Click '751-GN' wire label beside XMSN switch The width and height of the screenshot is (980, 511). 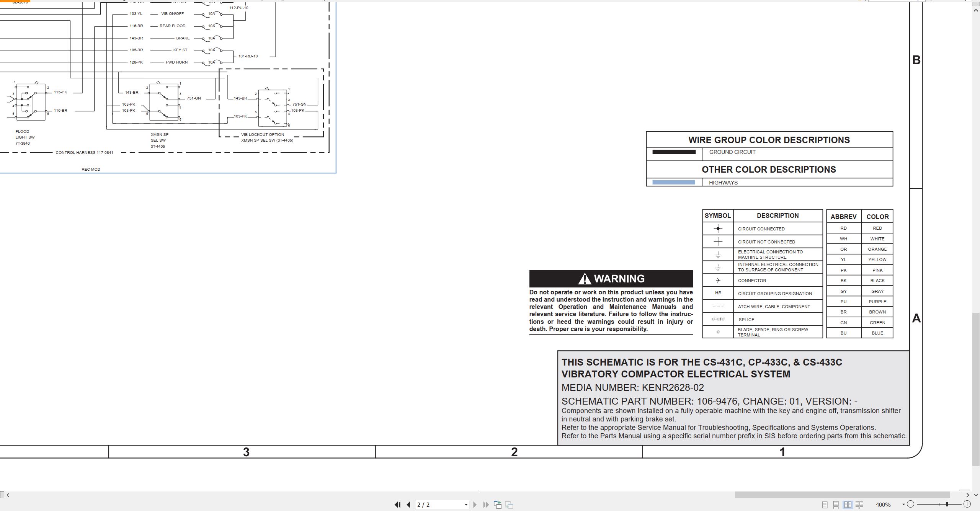194,98
